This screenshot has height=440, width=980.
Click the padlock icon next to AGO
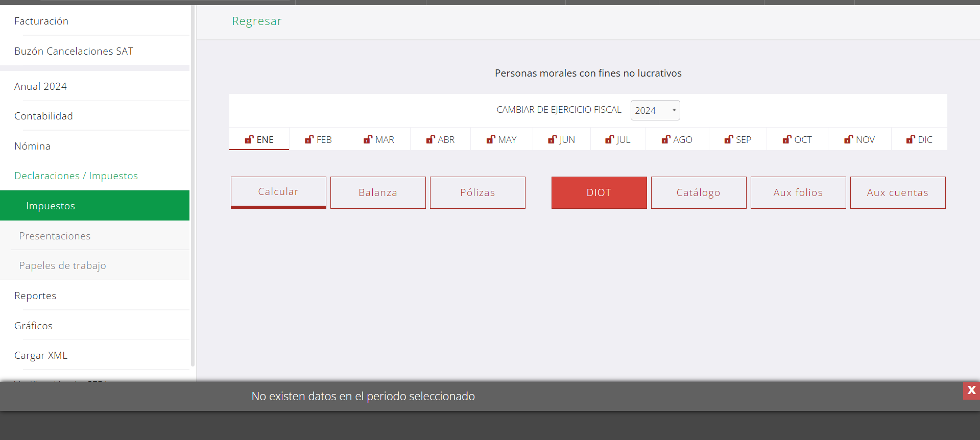[666, 139]
